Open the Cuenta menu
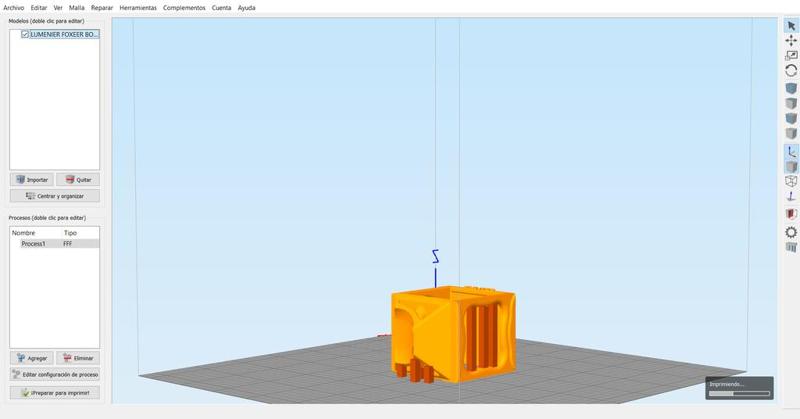Screen dimensions: 800x419 pyautogui.click(x=221, y=8)
